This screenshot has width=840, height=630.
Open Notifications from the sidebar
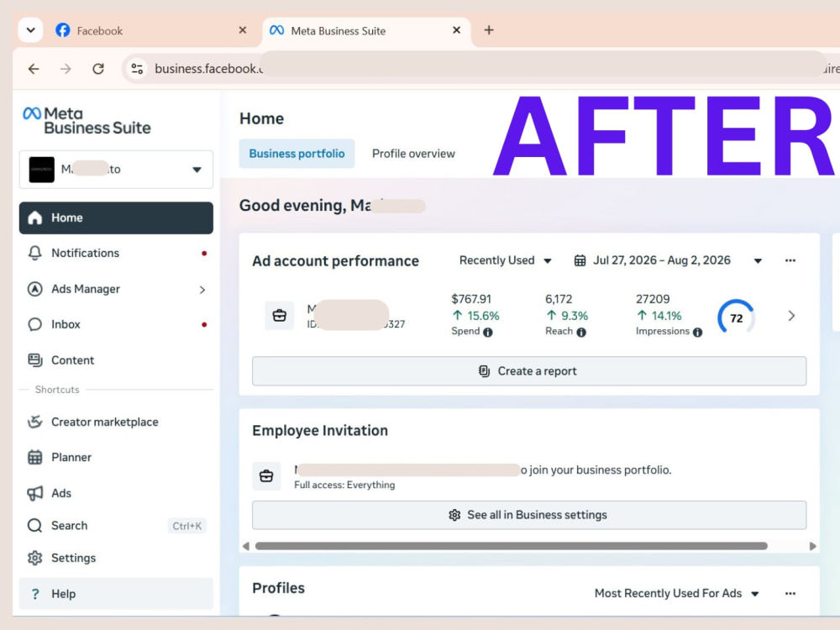coord(116,254)
